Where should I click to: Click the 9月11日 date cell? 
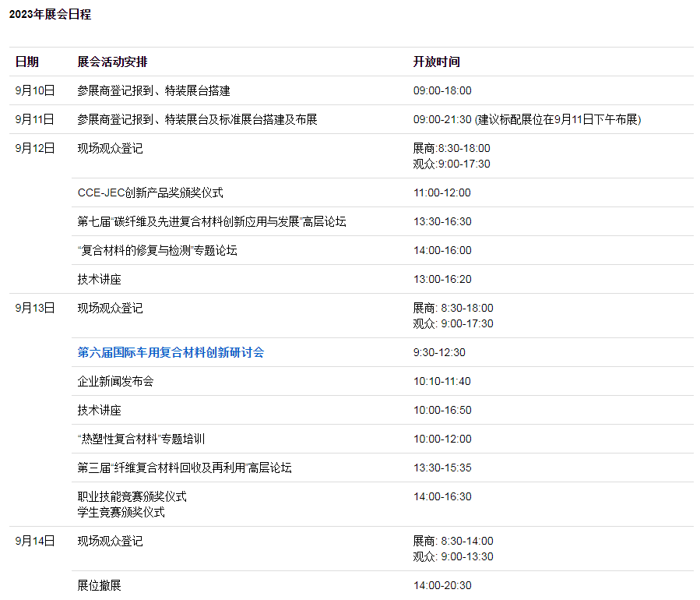pyautogui.click(x=35, y=119)
